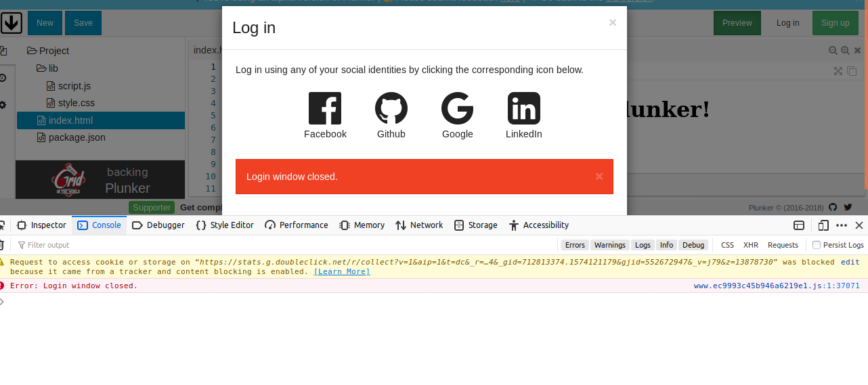This screenshot has height=385, width=868.
Task: Clear the console with trash icon
Action: pos(2,245)
